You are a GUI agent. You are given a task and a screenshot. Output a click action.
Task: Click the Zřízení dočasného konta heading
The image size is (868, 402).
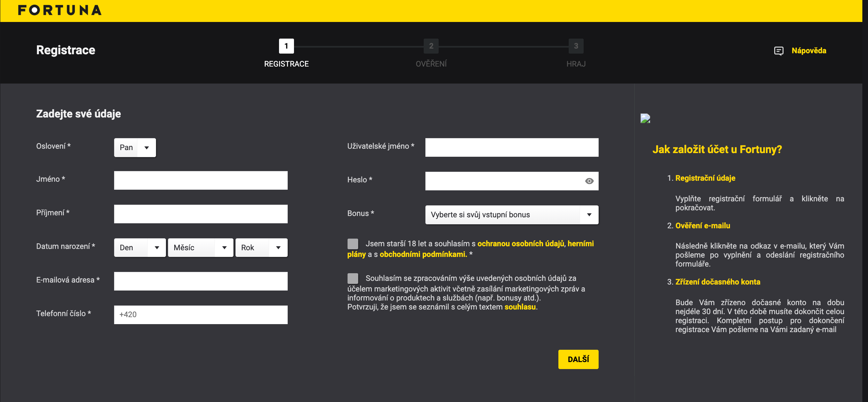(x=718, y=282)
